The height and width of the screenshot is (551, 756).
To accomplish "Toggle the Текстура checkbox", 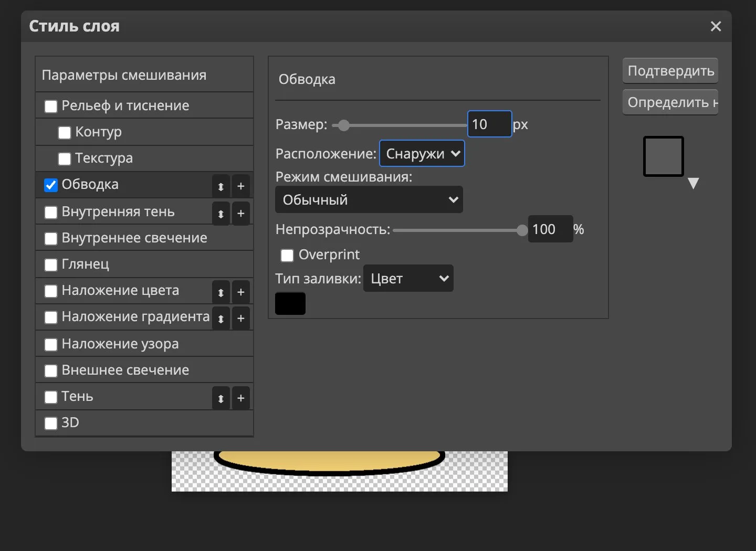I will click(65, 159).
